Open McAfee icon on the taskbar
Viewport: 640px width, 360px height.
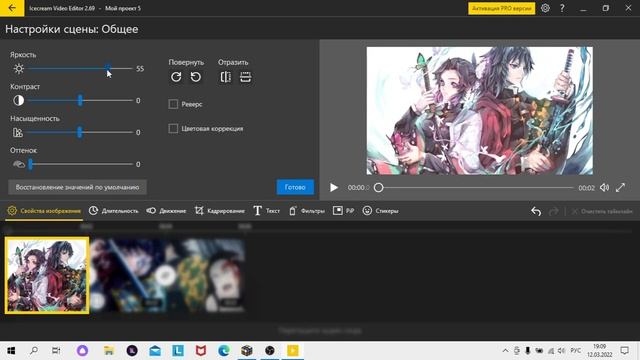pyautogui.click(x=201, y=351)
